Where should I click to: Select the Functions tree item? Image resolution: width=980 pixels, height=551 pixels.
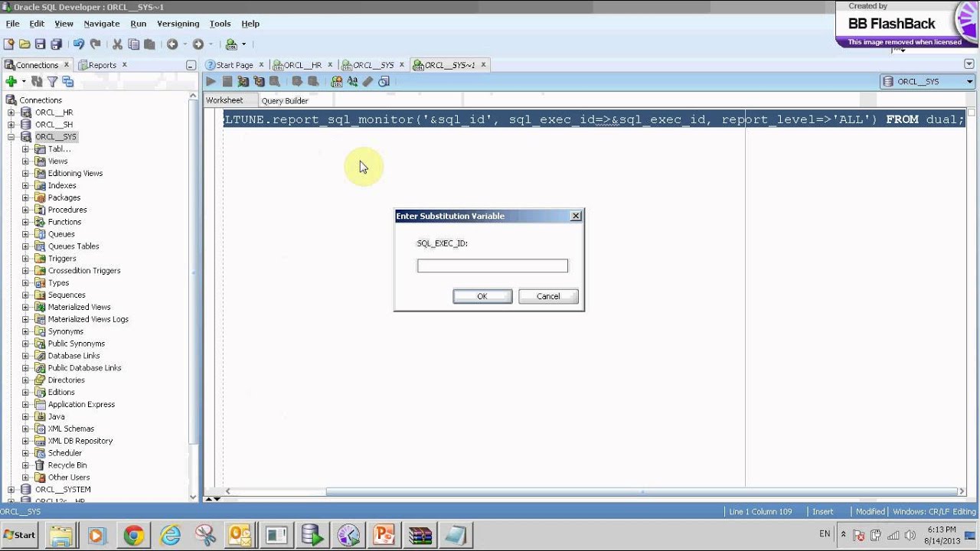(64, 222)
